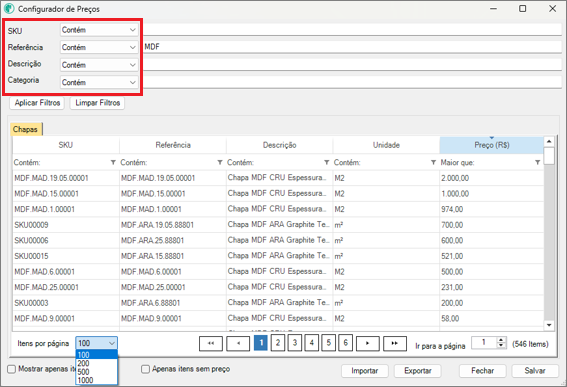The image size is (567, 387).
Task: Go to page 5
Action: click(x=329, y=343)
